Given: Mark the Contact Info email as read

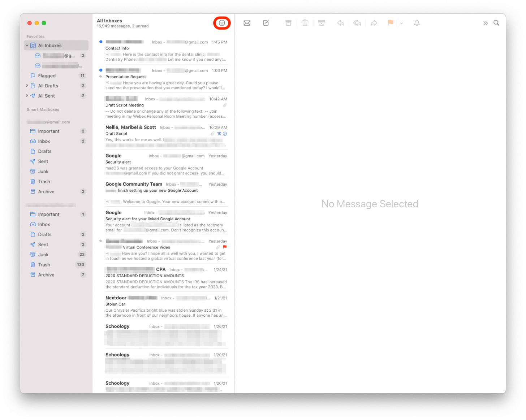Looking at the screenshot, I should pyautogui.click(x=101, y=42).
